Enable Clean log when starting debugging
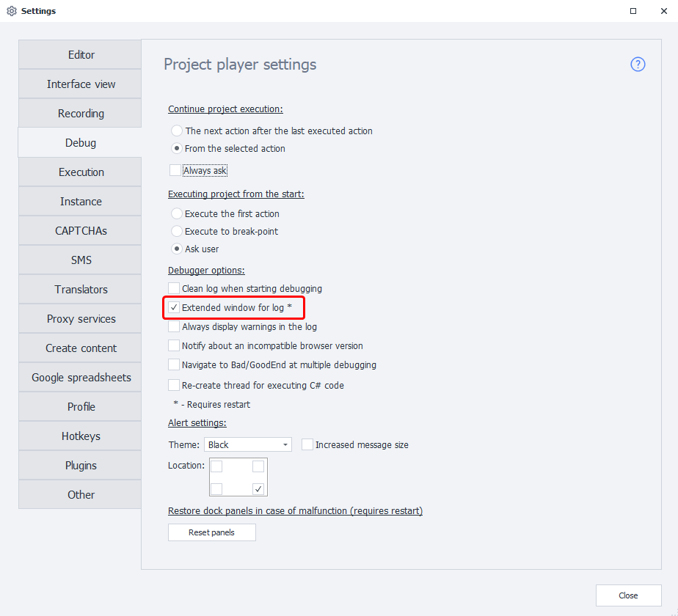 (x=174, y=289)
